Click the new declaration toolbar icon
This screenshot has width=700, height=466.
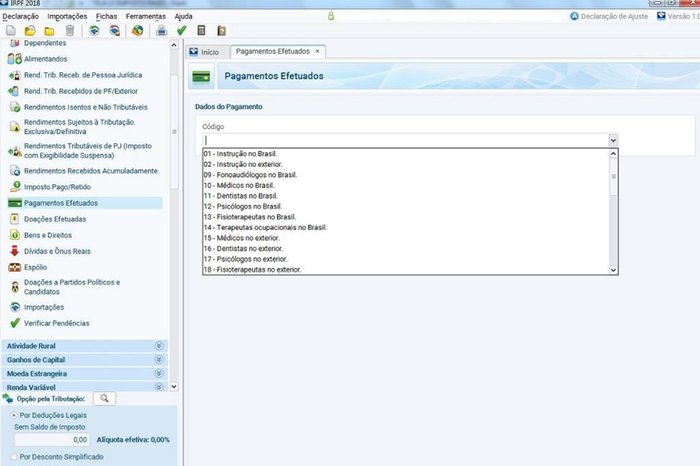pos(11,30)
